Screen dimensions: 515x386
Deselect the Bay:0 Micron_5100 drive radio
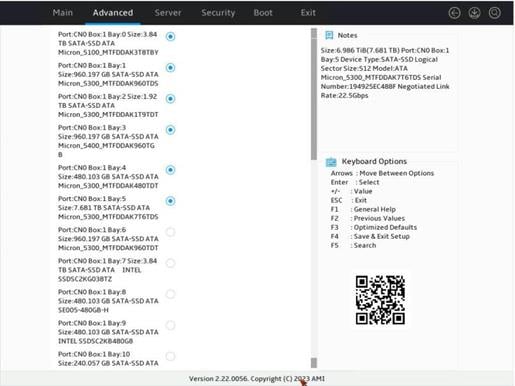[170, 36]
